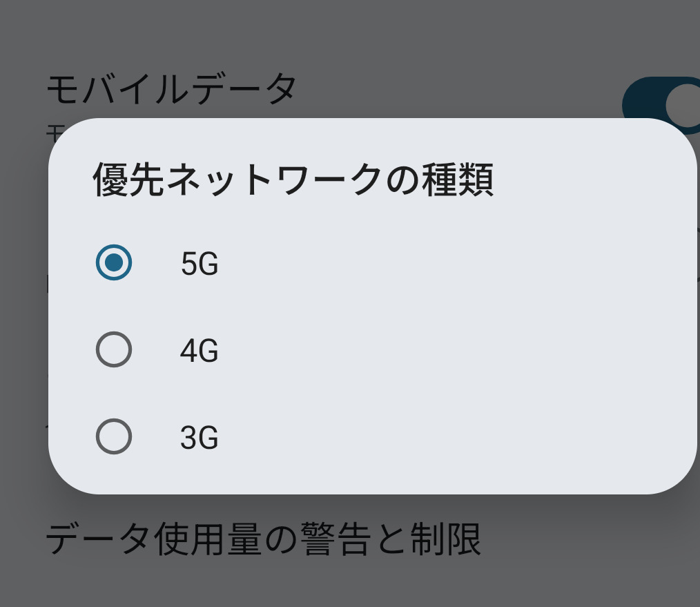700x607 pixels.
Task: Tap the 4G option label
Action: 200,351
